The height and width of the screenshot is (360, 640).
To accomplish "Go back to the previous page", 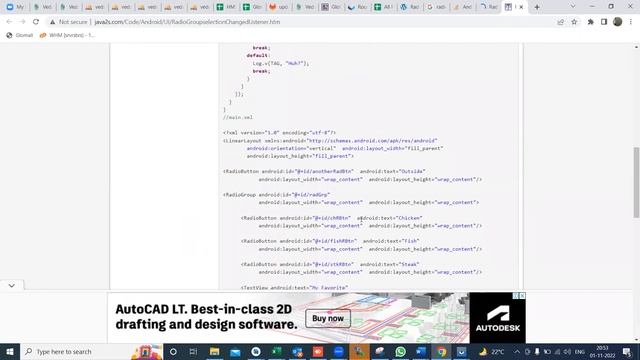I will 9,22.
